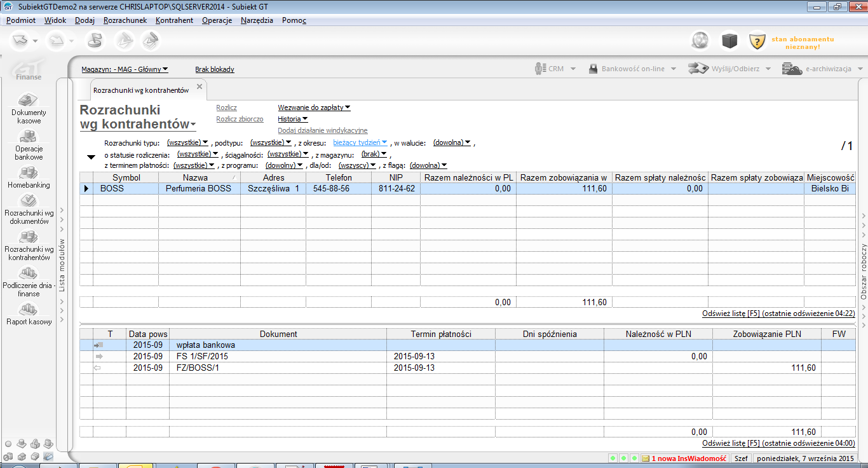Image resolution: width=868 pixels, height=468 pixels.
Task: Select the FZ/BOSS/1 document row
Action: click(467, 368)
